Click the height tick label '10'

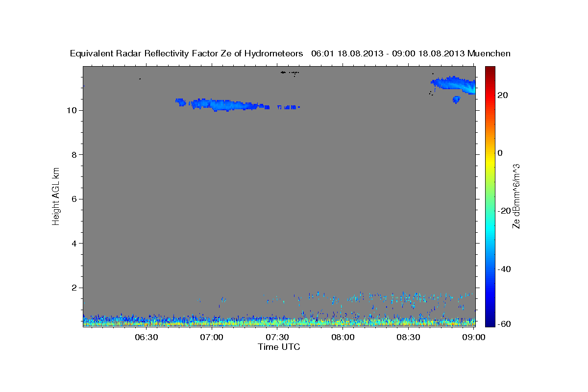coord(72,110)
